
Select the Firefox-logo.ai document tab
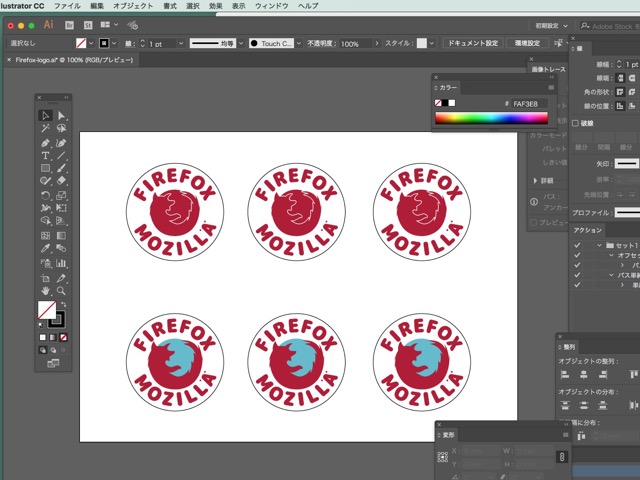click(74, 60)
